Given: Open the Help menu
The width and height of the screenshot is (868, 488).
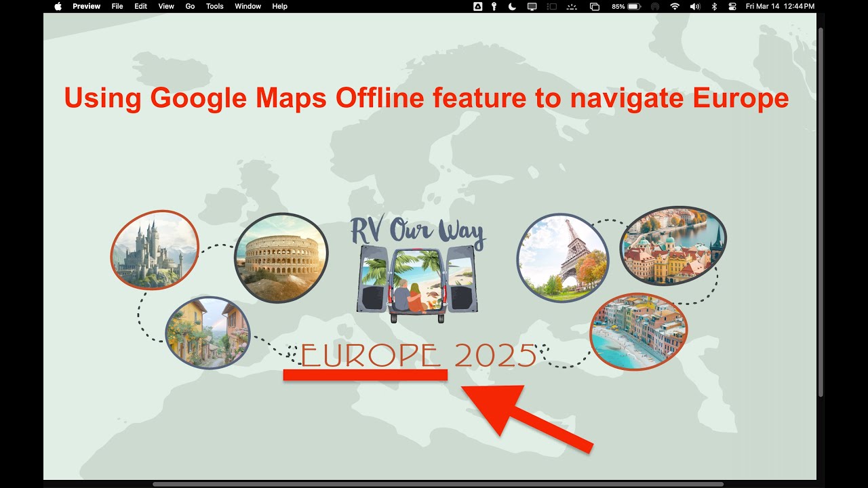Looking at the screenshot, I should click(x=279, y=6).
